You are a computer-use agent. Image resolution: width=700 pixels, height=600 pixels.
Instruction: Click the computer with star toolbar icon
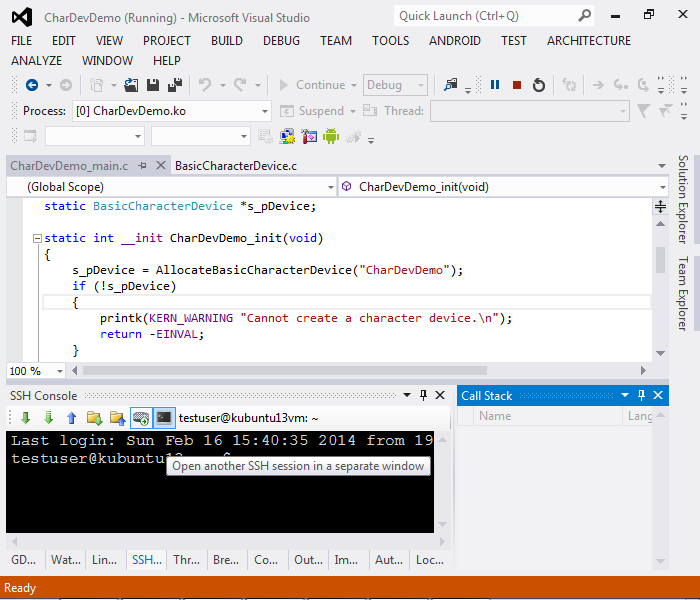pyautogui.click(x=287, y=136)
